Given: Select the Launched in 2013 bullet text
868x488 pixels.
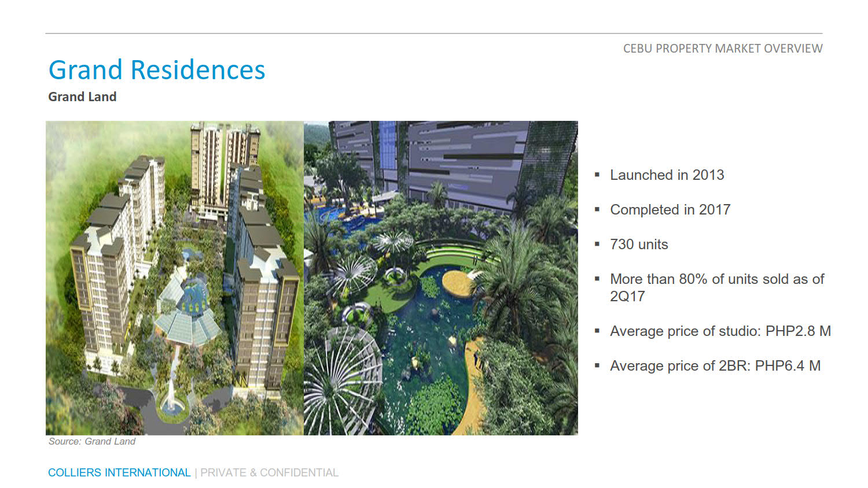Looking at the screenshot, I should [x=667, y=175].
